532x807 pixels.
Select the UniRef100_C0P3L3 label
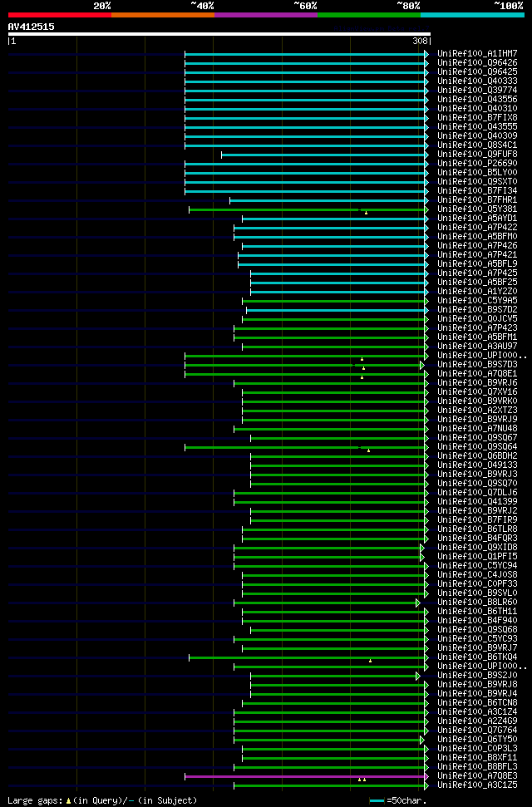[x=477, y=748]
